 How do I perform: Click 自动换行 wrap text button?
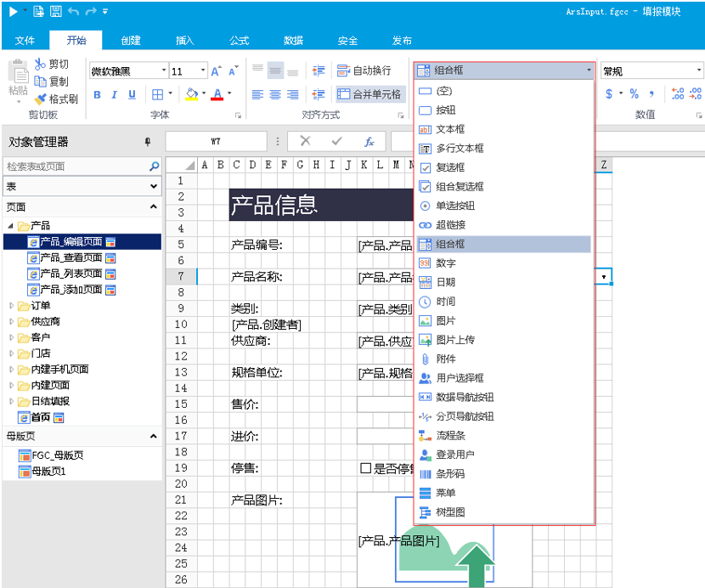[x=364, y=71]
